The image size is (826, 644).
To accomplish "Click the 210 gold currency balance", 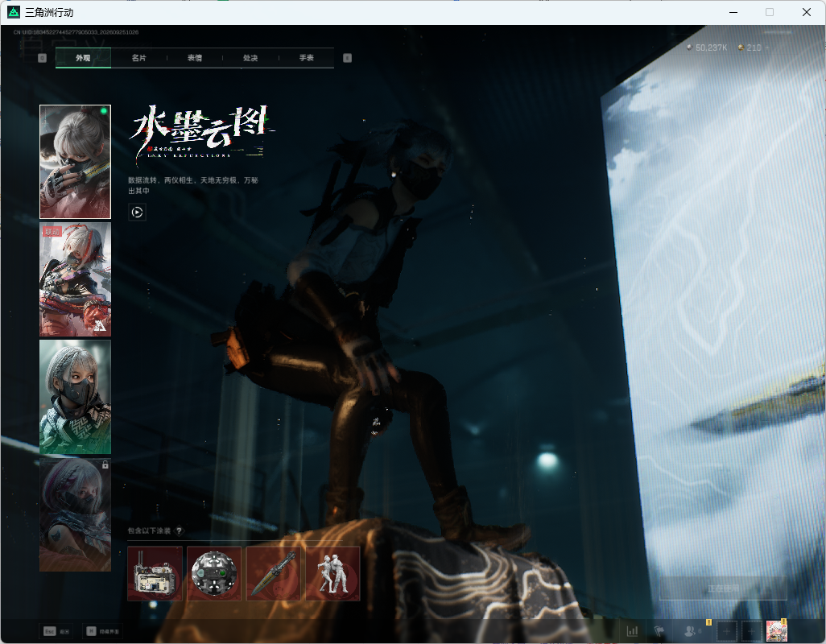I will pos(750,47).
